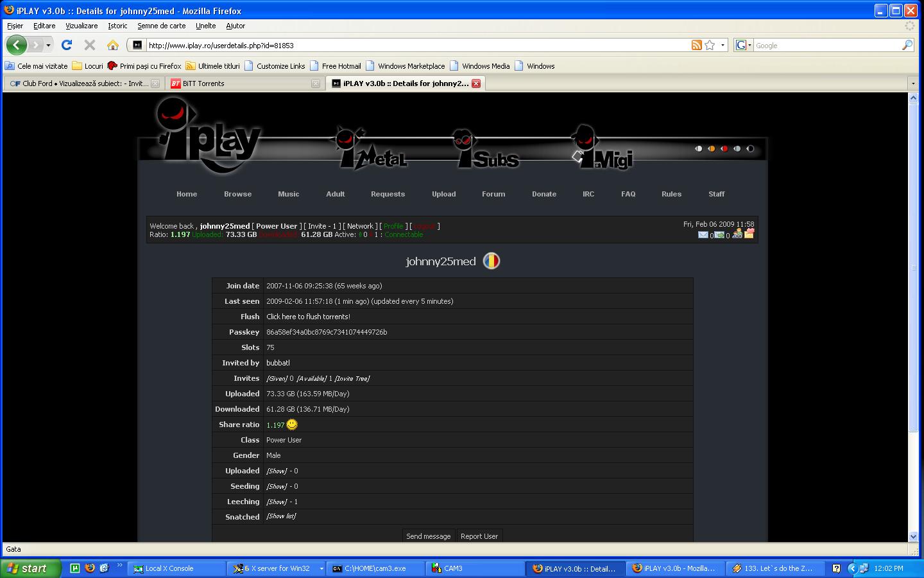Click the sent messages envelope icon
This screenshot has height=578, width=924.
point(720,235)
